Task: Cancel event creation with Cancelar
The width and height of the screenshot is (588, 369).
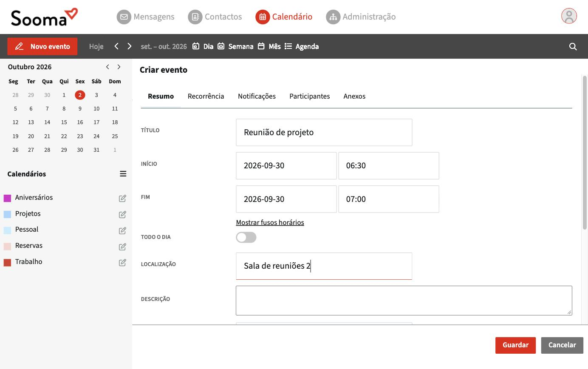Action: [x=562, y=345]
